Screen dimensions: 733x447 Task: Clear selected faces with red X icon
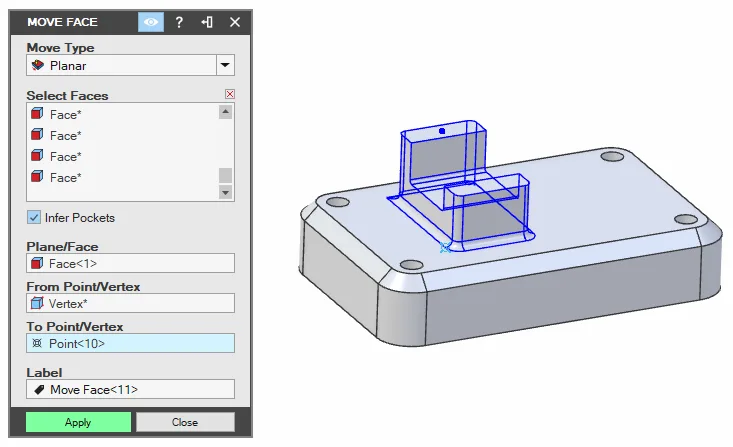pyautogui.click(x=230, y=94)
